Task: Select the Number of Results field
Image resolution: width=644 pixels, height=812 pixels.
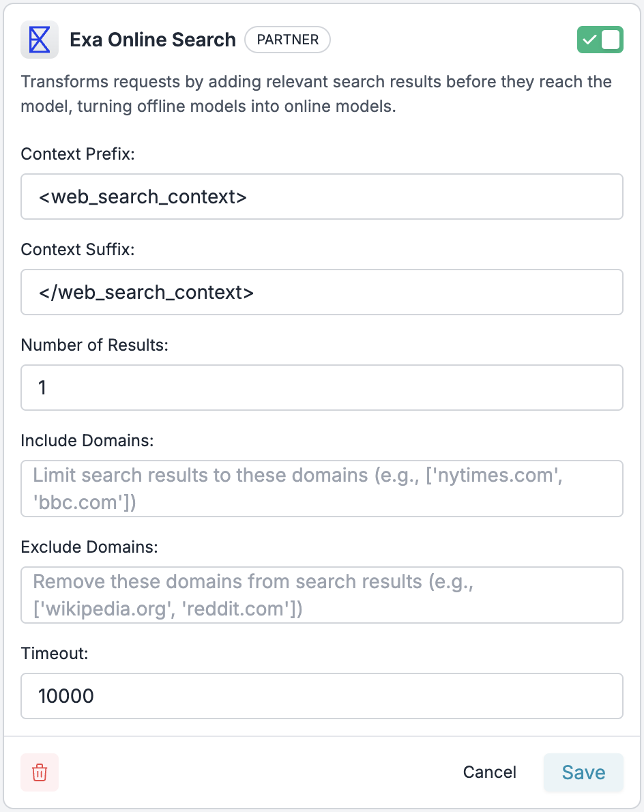Action: coord(321,388)
